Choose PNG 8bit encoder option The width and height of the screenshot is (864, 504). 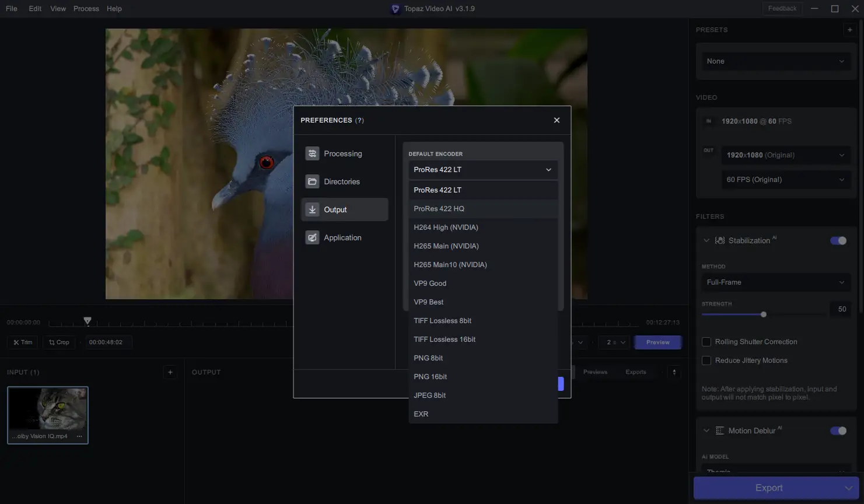(483, 358)
